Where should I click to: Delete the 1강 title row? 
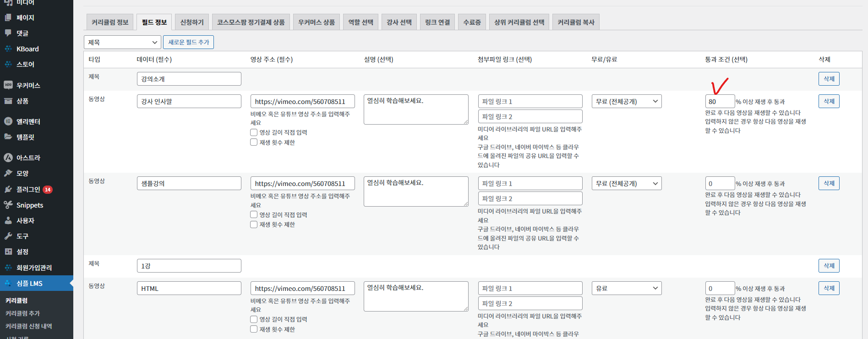tap(829, 266)
